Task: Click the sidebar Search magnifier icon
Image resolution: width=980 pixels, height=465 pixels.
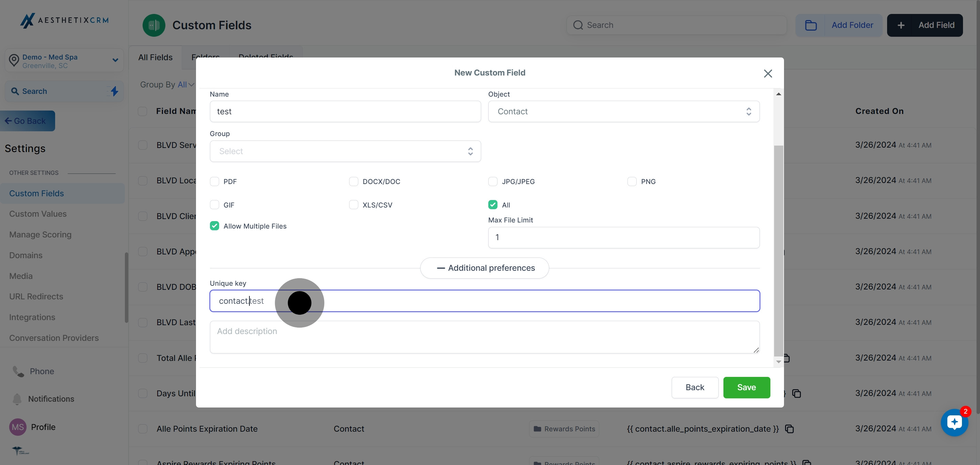Action: coord(15,91)
